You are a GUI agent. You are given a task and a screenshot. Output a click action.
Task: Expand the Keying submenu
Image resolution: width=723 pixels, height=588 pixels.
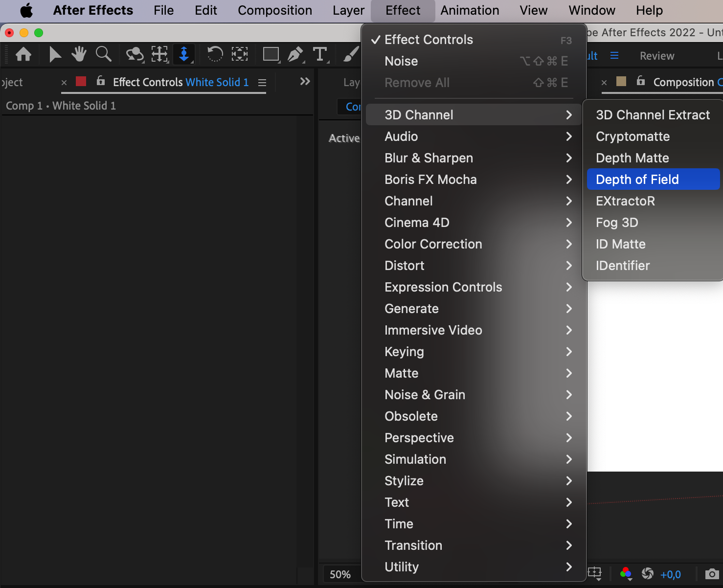click(474, 352)
